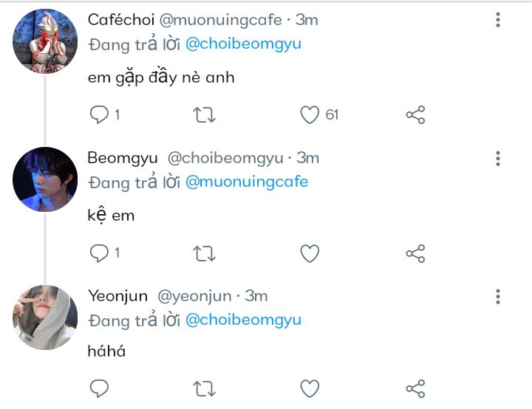Retweet Caféchoi's tweet
Image resolution: width=532 pixels, height=409 pixels.
point(205,114)
